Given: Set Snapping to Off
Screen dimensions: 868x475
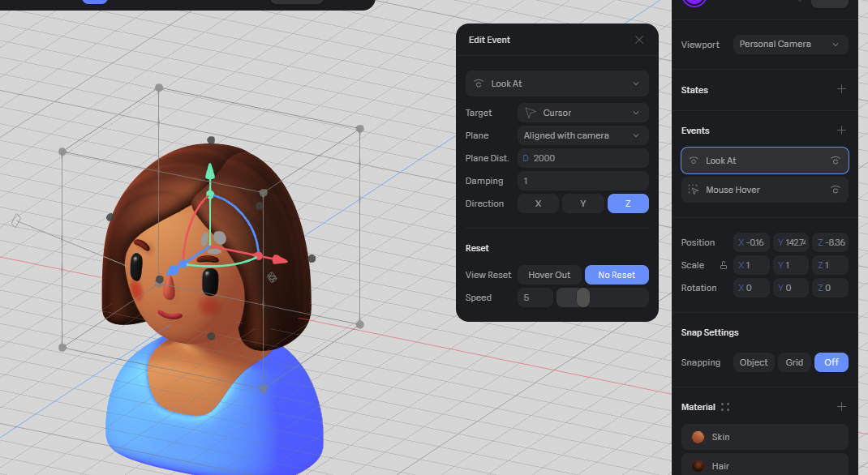Looking at the screenshot, I should pos(831,362).
